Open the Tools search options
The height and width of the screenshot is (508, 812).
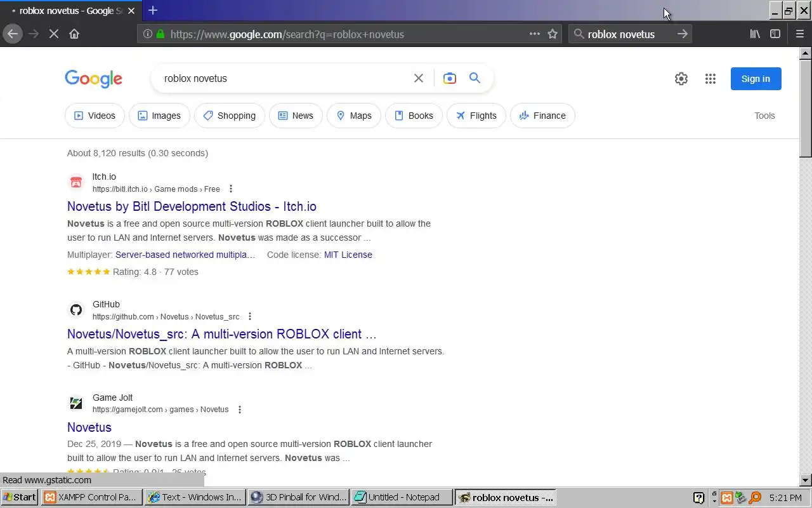point(764,116)
